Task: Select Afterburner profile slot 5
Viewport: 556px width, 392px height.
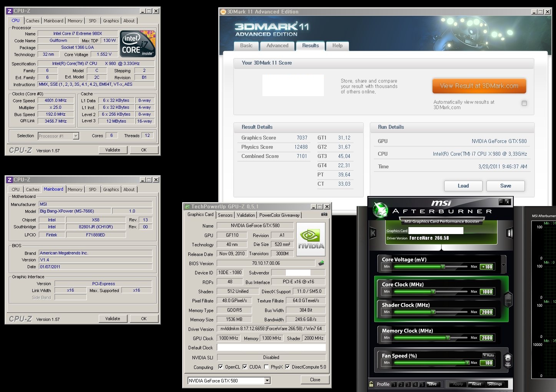Action: [x=422, y=384]
